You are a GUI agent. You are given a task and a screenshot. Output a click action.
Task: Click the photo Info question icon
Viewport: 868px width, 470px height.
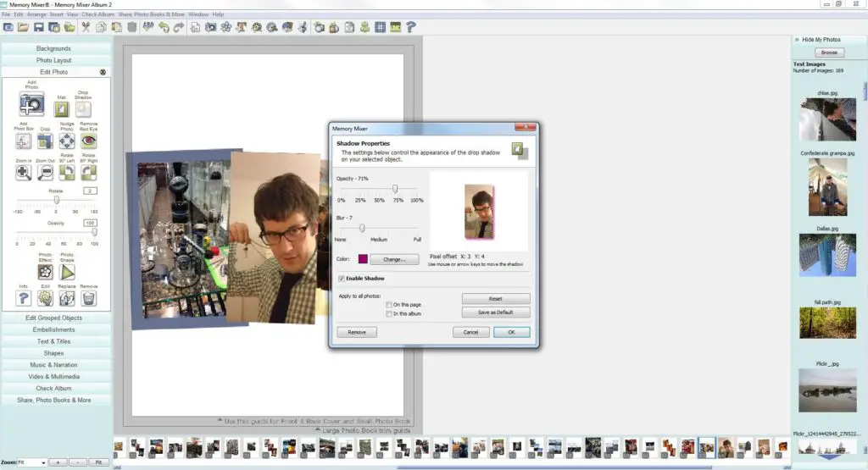(x=23, y=299)
